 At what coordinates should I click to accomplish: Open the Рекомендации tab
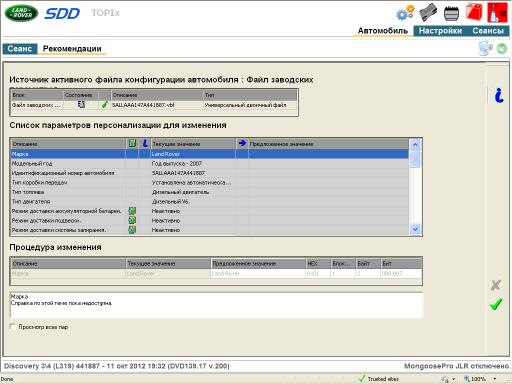click(x=72, y=49)
